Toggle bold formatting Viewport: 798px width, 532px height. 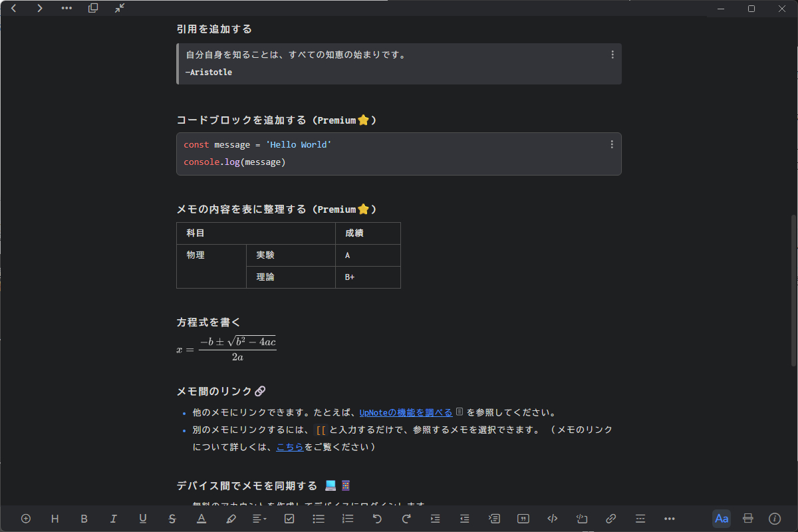[x=84, y=519]
